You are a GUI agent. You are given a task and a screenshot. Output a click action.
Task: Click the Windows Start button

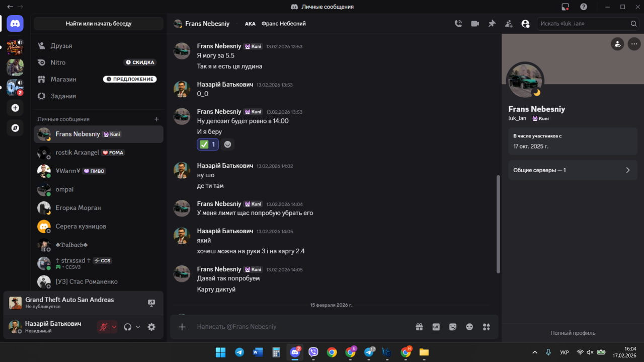coord(221,352)
